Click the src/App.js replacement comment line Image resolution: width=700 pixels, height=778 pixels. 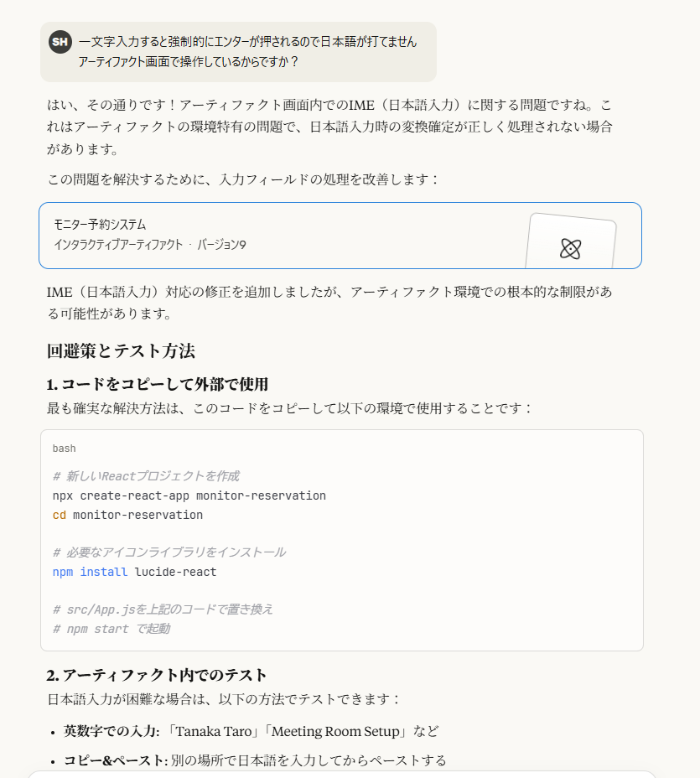pos(163,609)
